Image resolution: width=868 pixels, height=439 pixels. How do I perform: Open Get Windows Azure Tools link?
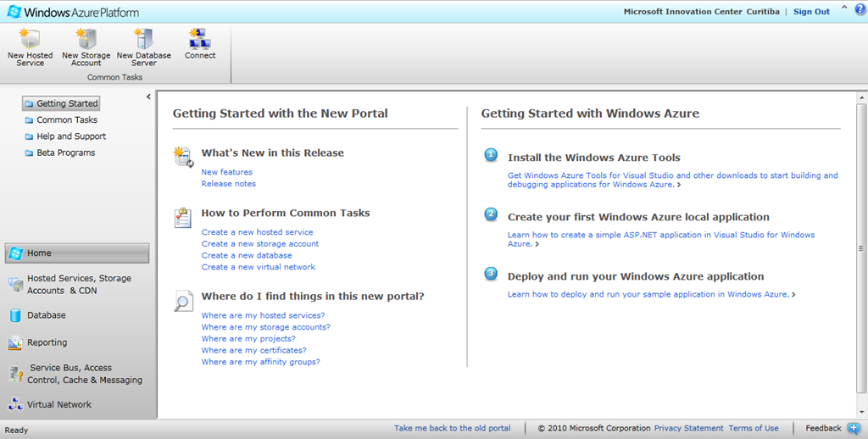click(x=672, y=180)
